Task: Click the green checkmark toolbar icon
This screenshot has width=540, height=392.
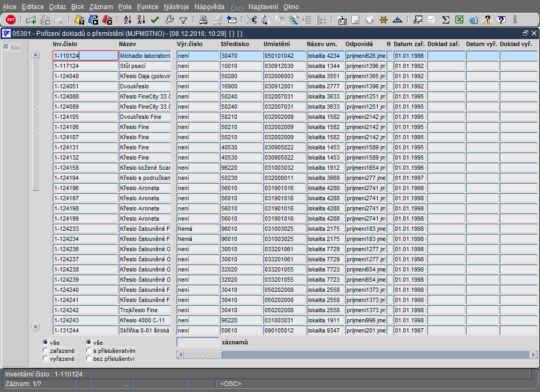Action: click(x=155, y=20)
